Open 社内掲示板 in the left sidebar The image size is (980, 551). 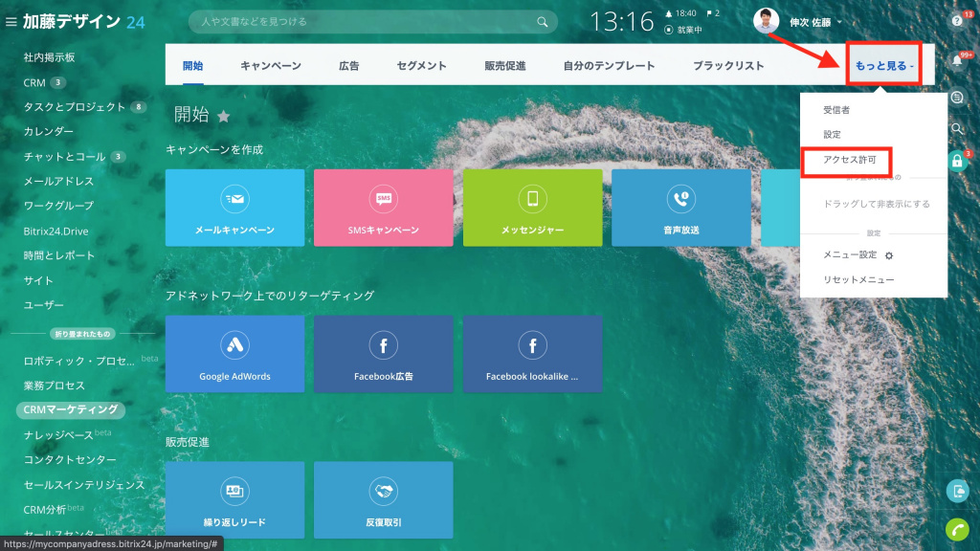point(49,57)
